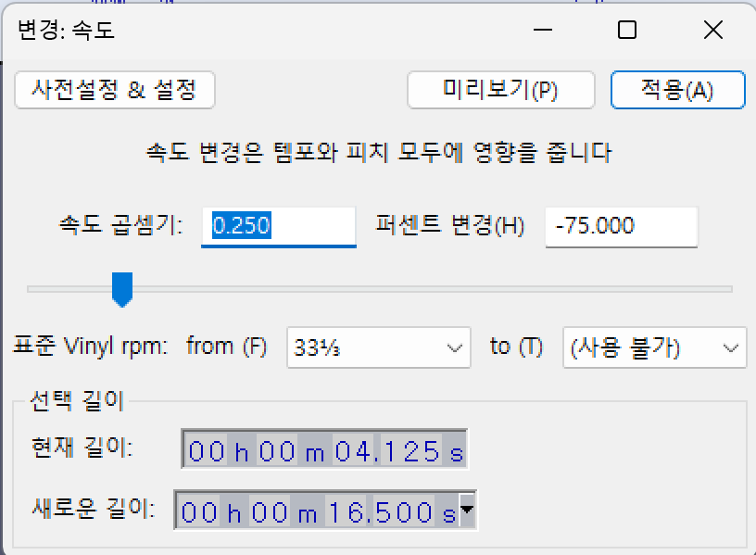
Task: Close the 변경: 속도 dialog
Action: coord(713,30)
